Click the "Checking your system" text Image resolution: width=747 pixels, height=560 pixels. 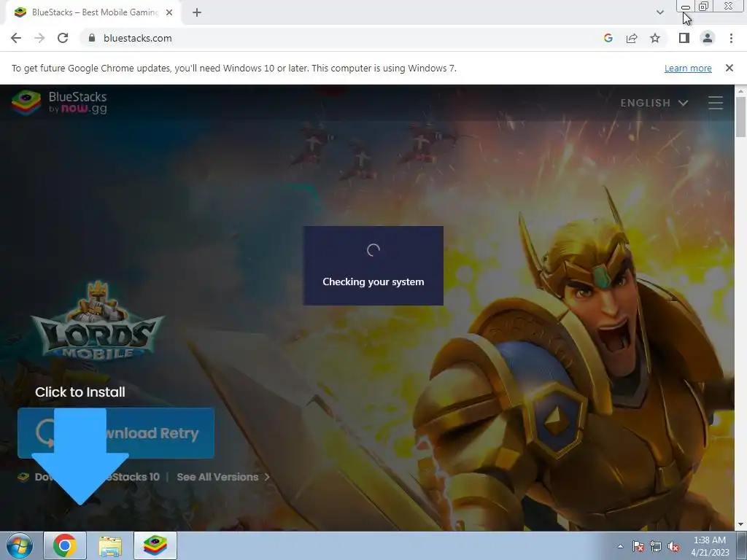373,281
